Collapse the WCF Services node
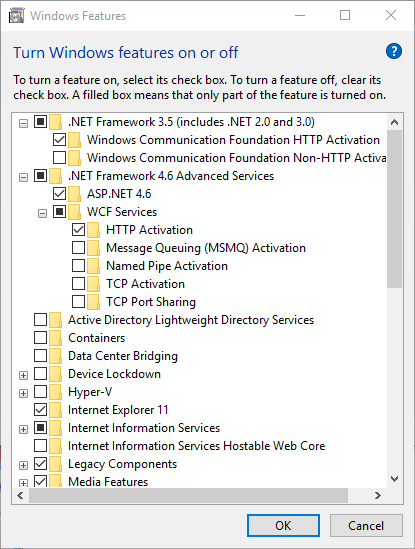Screen dimensions: 415x549 click(x=42, y=213)
